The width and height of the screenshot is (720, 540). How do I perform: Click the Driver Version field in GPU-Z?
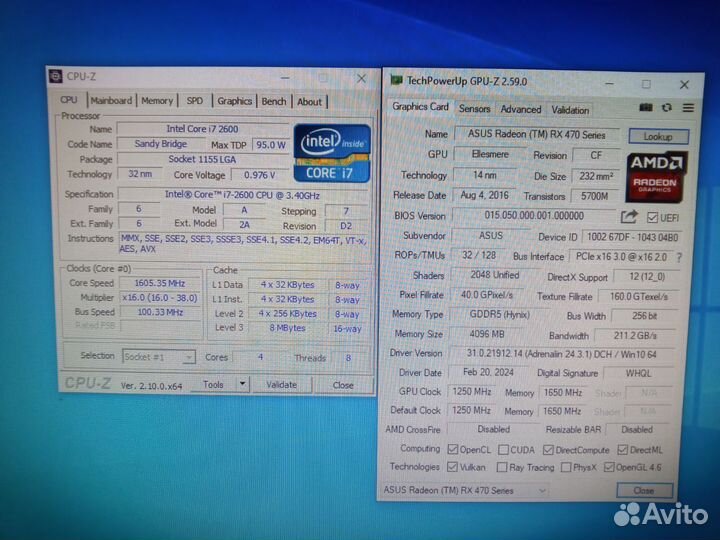(562, 354)
